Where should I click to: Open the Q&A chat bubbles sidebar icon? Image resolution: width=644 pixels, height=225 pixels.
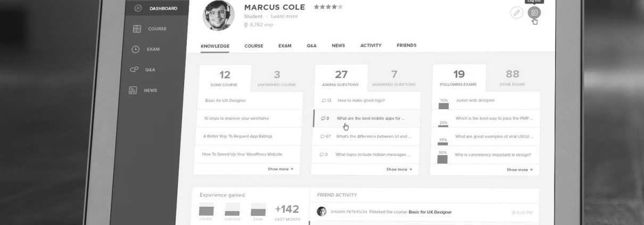[135, 70]
